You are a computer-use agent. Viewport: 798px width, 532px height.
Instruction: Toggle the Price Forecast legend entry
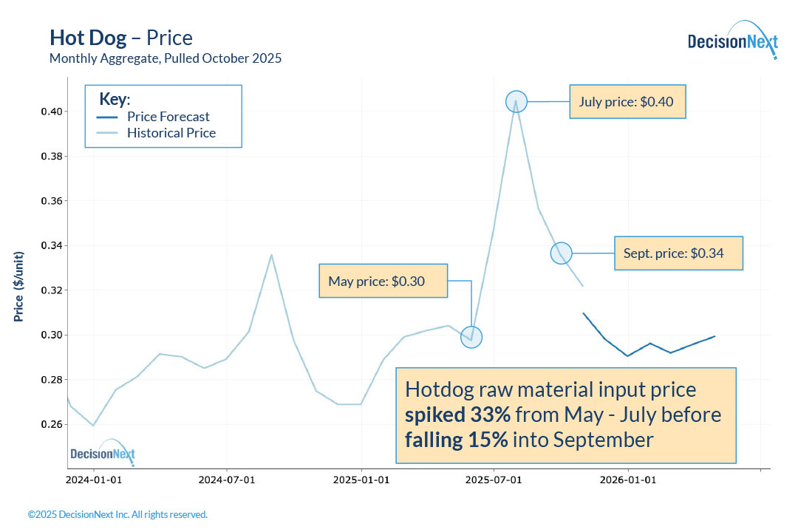pyautogui.click(x=168, y=117)
